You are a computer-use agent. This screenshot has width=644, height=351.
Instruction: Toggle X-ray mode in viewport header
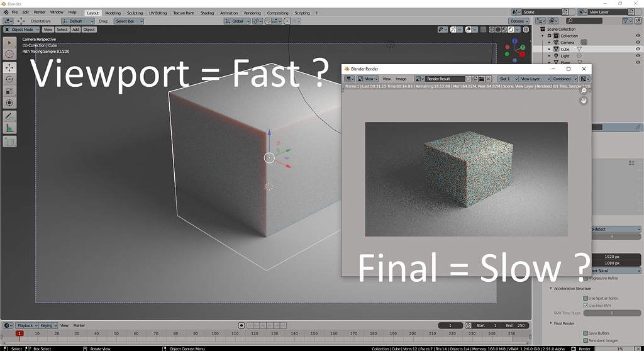click(483, 30)
